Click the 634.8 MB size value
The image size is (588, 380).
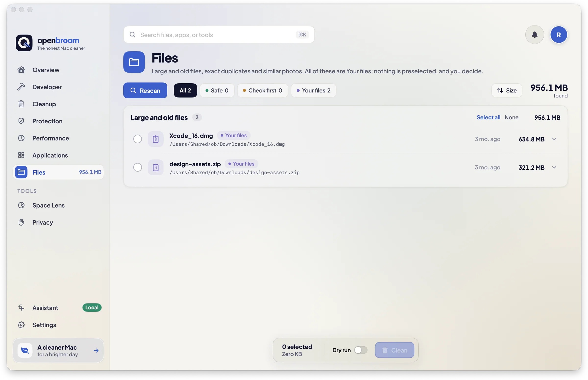coord(531,139)
